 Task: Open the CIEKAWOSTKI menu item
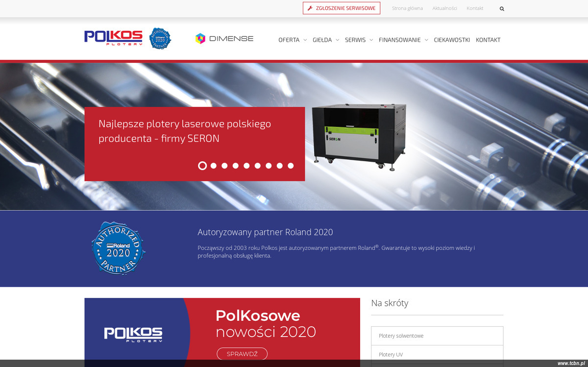[x=452, y=40]
